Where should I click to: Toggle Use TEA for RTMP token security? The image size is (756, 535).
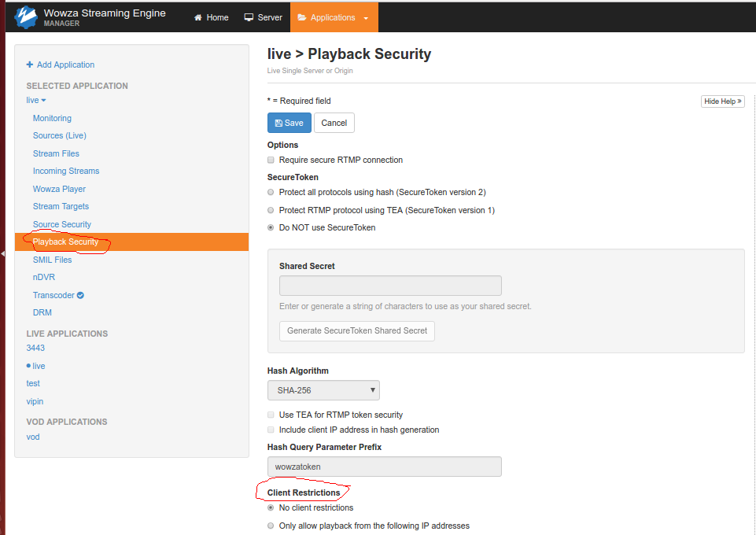(x=271, y=415)
